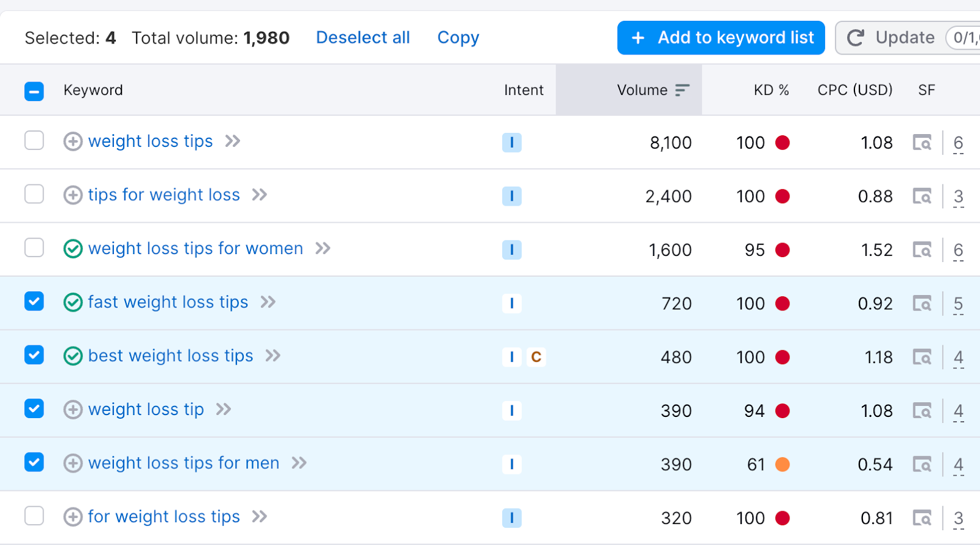Uncheck the "fast weight loss tips" checkbox
980x551 pixels.
coord(34,301)
